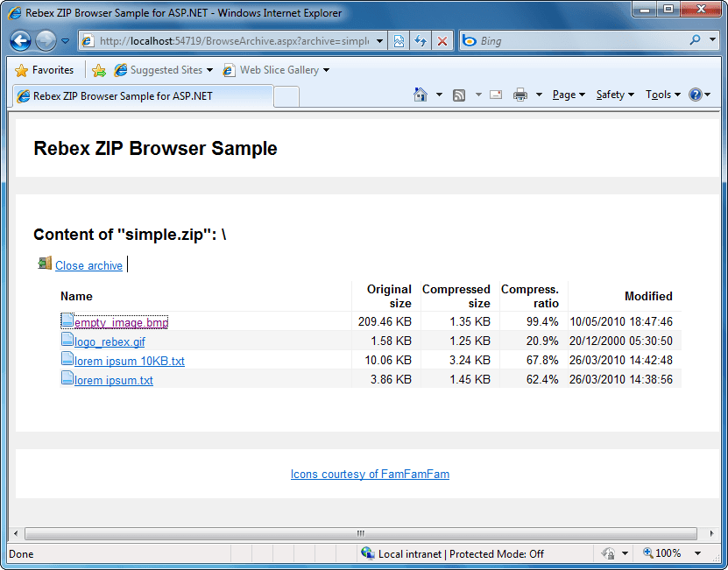
Task: Click the scroll right arrow
Action: point(711,533)
